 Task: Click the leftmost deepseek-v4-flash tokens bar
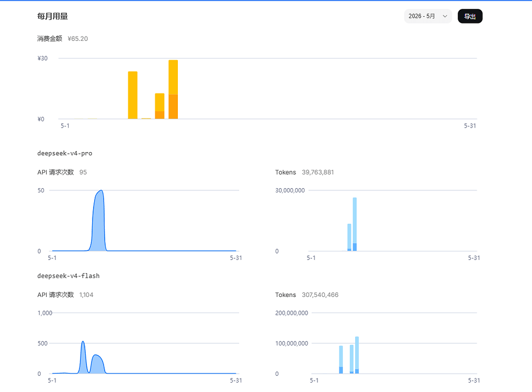pyautogui.click(x=341, y=360)
